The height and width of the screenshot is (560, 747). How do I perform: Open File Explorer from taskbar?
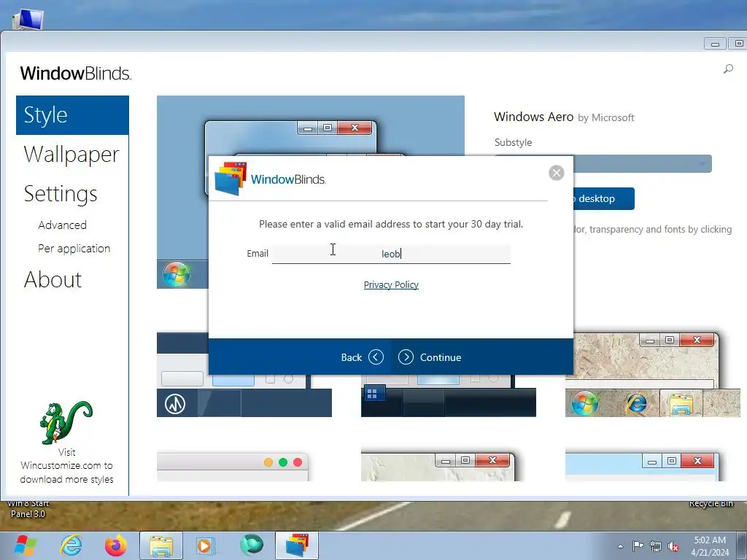click(x=161, y=545)
